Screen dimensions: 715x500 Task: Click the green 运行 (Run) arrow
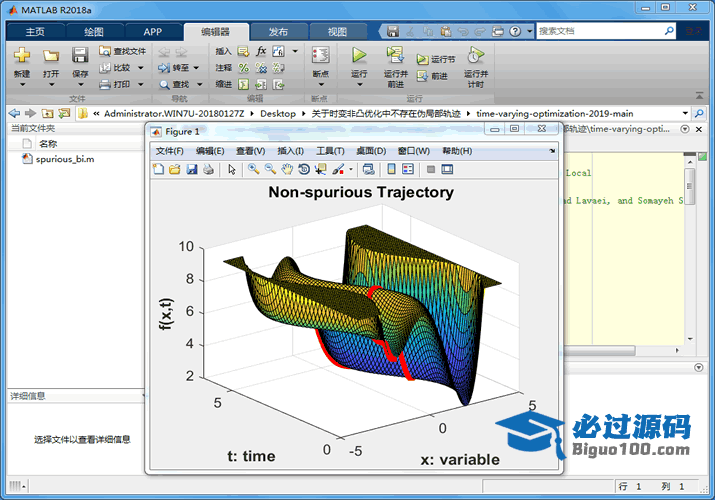(359, 55)
